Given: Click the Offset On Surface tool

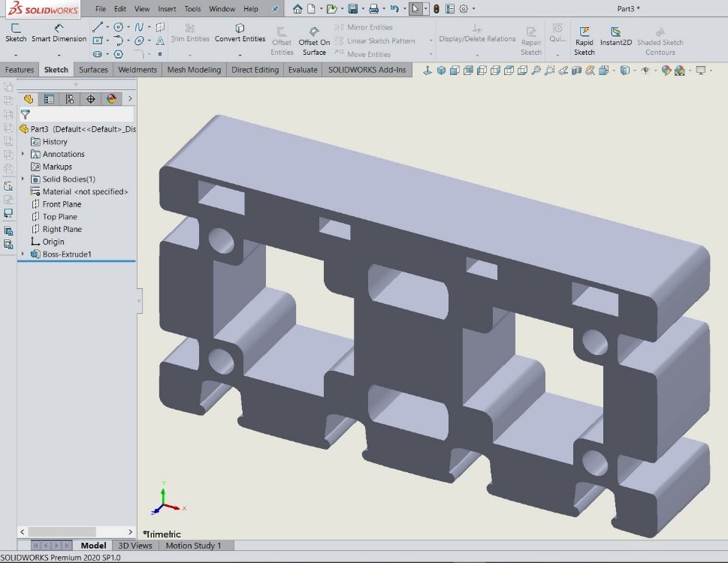Looking at the screenshot, I should pyautogui.click(x=314, y=41).
